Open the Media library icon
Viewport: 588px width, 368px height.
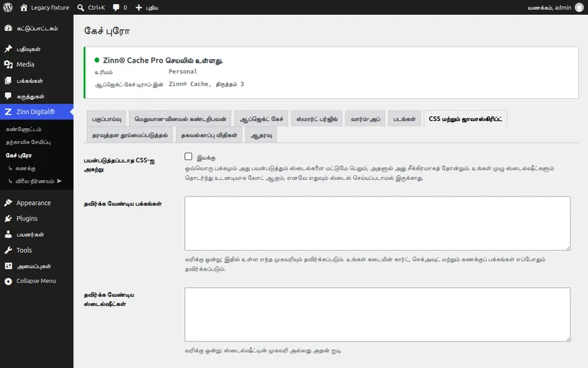(x=8, y=64)
